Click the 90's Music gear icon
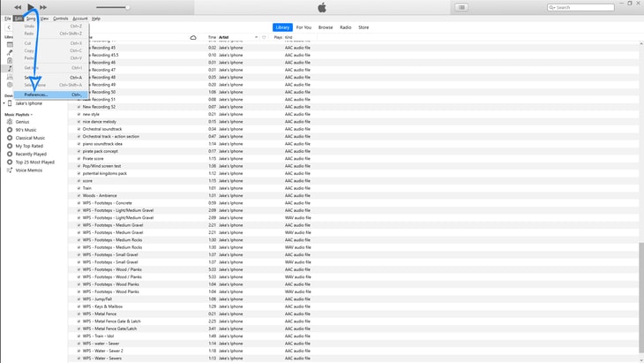This screenshot has width=644, height=363. tap(10, 130)
